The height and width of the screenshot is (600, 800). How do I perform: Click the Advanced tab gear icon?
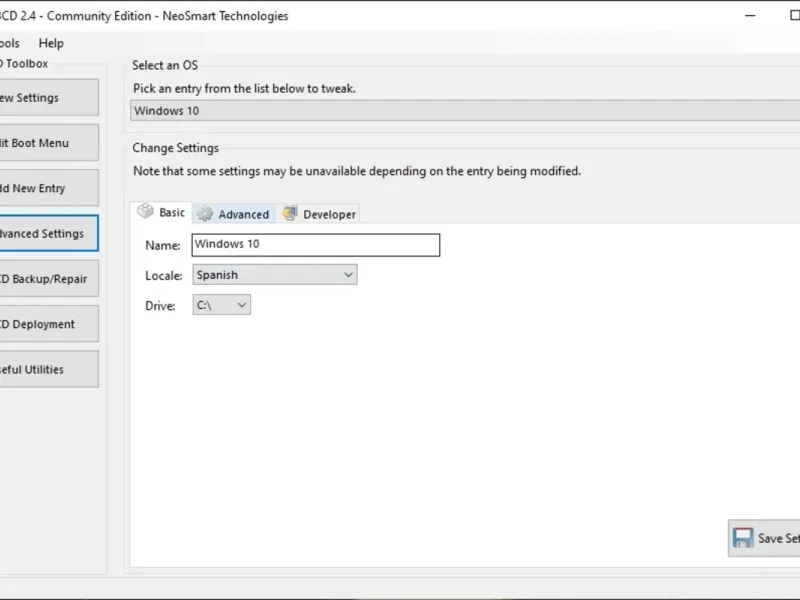point(205,214)
